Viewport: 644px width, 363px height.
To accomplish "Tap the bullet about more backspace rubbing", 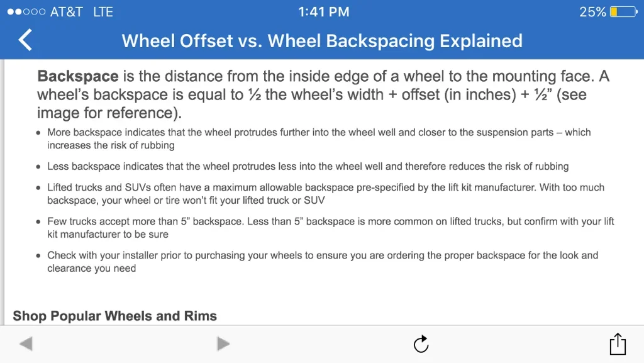I will click(x=319, y=139).
